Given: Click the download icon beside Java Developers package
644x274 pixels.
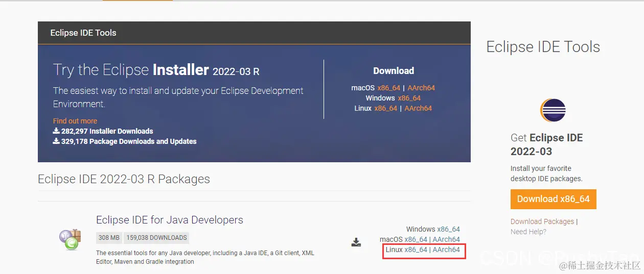Looking at the screenshot, I should [356, 242].
